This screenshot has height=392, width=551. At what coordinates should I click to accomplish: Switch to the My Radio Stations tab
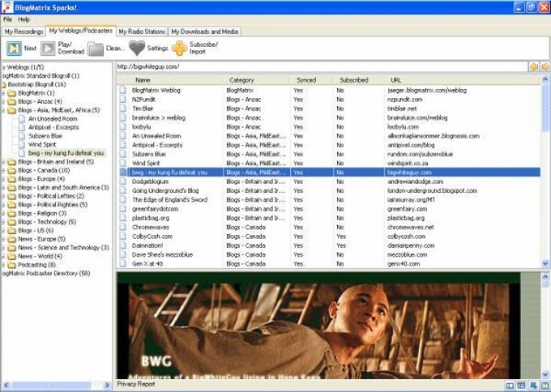coord(142,32)
